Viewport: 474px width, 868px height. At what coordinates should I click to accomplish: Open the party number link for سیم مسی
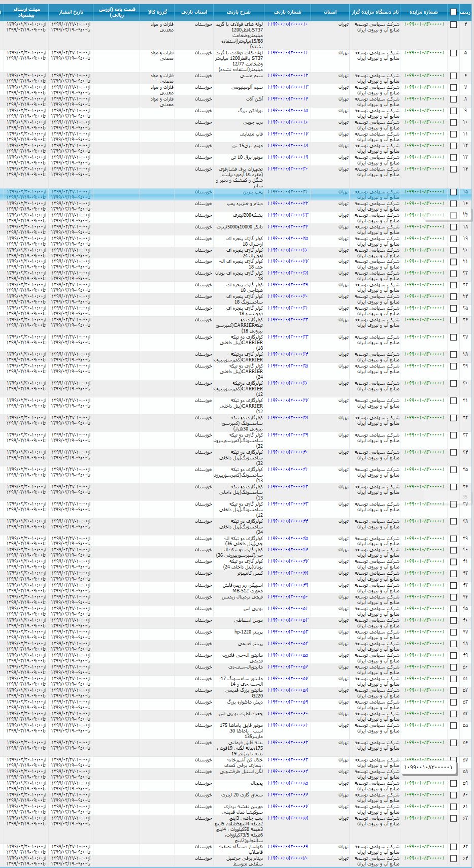[x=288, y=76]
